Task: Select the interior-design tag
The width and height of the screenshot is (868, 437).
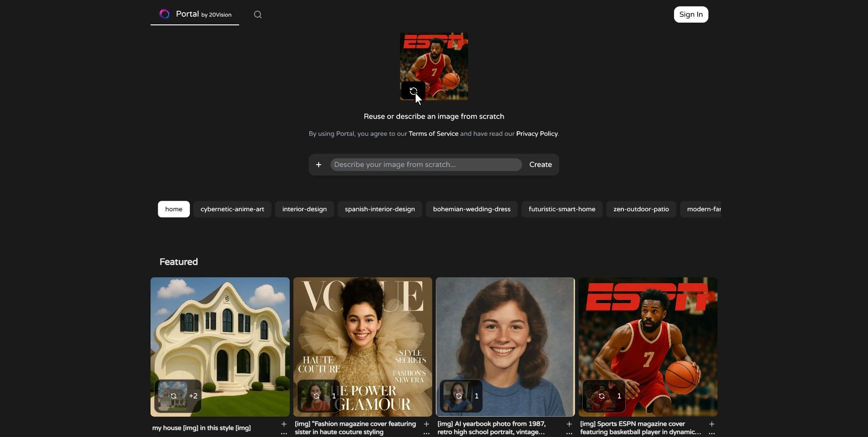Action: pyautogui.click(x=304, y=209)
